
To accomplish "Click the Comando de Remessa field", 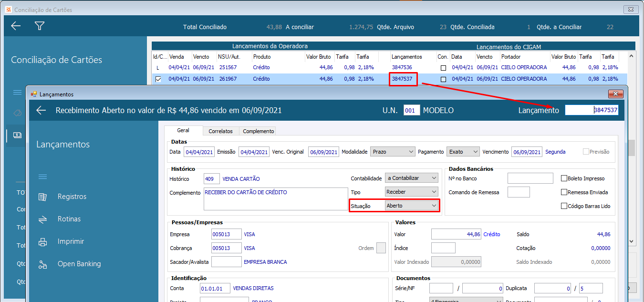I will tap(519, 192).
